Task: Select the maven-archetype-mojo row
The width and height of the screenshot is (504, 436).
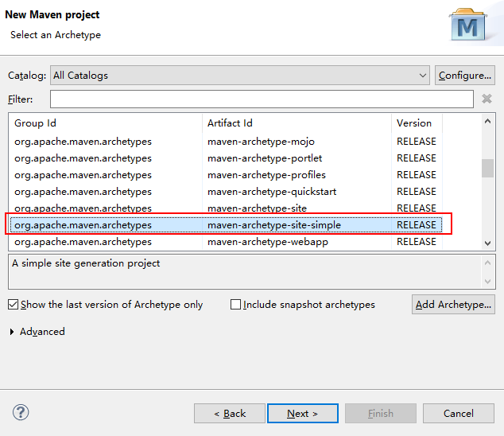Action: [226, 142]
